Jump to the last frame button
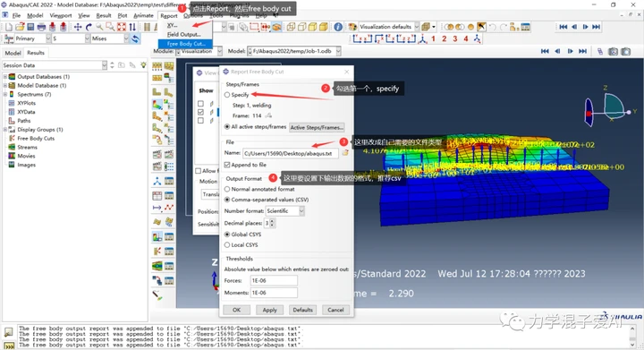The width and height of the screenshot is (644, 350). click(x=596, y=27)
